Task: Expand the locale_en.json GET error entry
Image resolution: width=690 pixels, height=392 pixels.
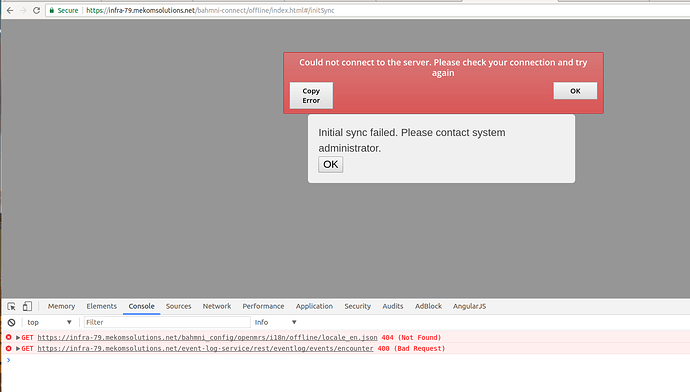Action: click(x=18, y=337)
